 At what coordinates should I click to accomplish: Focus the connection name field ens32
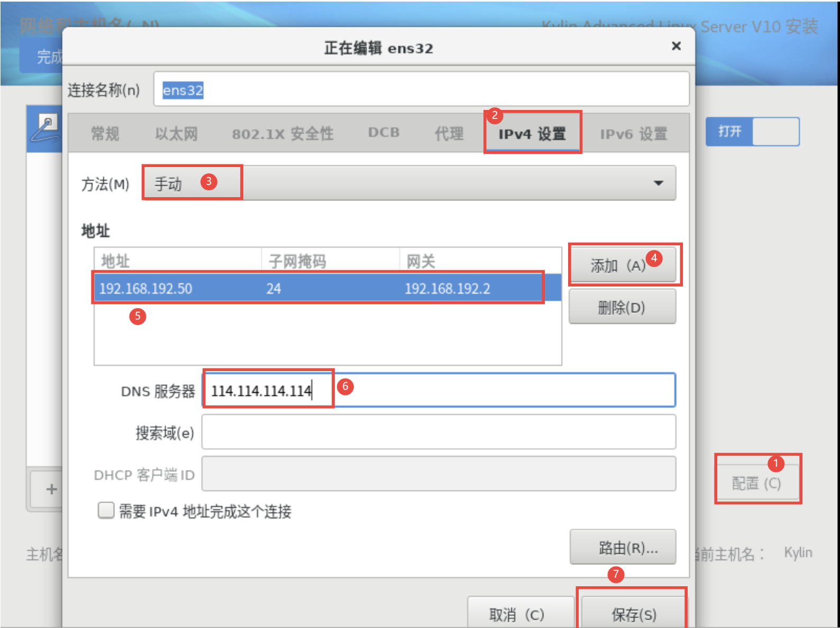click(x=421, y=89)
